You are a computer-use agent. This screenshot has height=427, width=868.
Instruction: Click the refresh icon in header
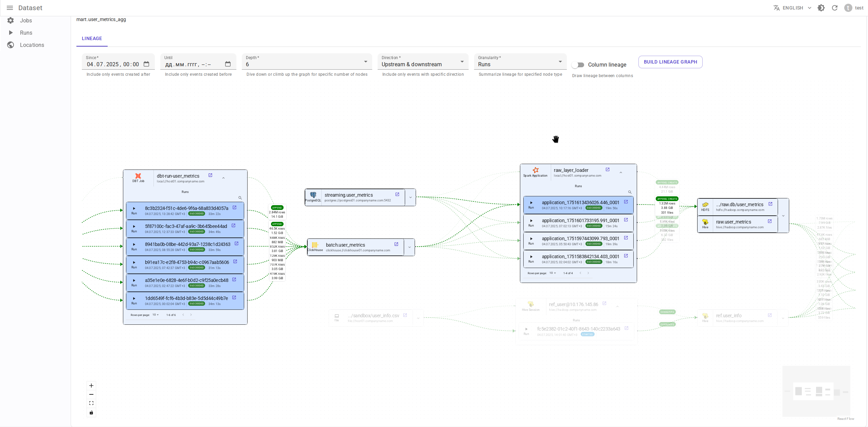click(x=834, y=8)
